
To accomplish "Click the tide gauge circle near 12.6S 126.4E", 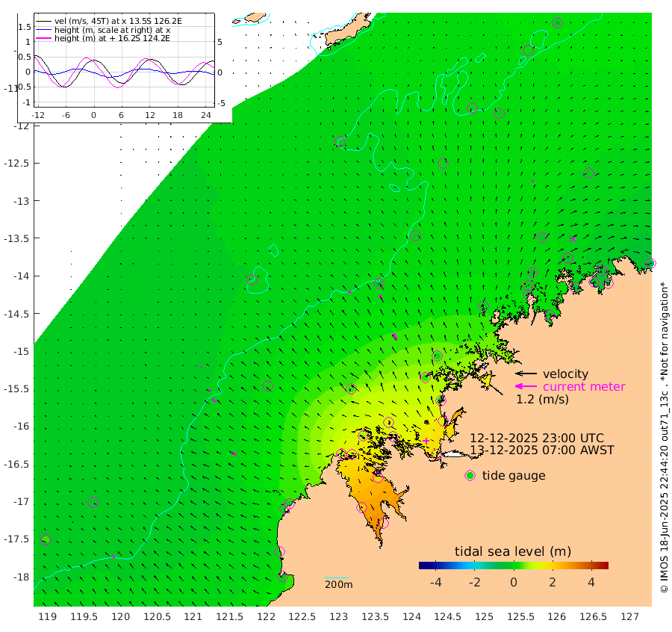I will pos(588,173).
